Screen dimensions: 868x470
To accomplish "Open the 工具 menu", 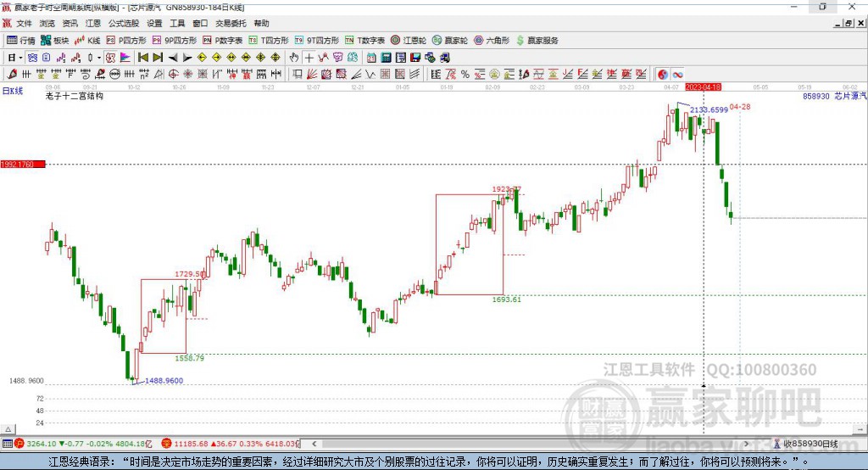I will pyautogui.click(x=177, y=23).
